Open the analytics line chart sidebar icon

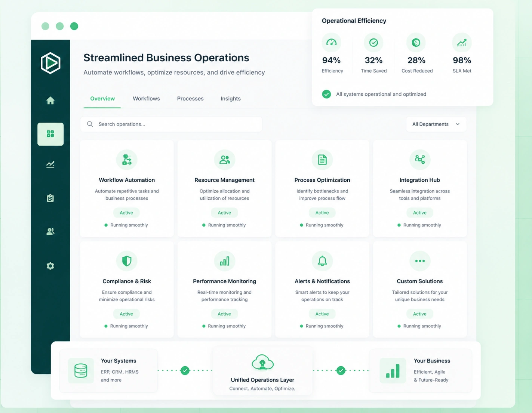[x=50, y=164]
